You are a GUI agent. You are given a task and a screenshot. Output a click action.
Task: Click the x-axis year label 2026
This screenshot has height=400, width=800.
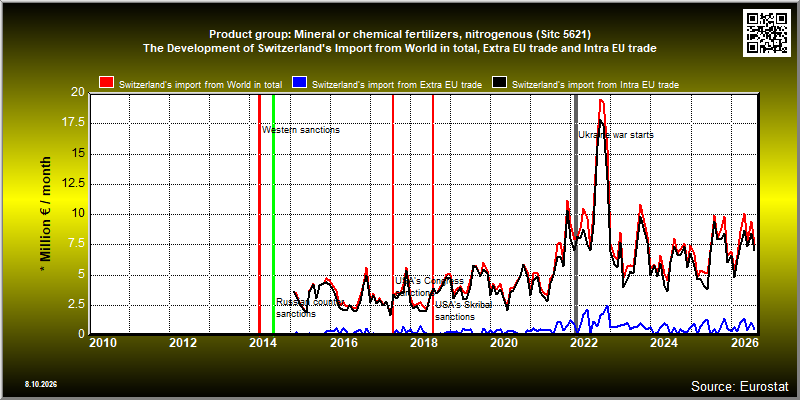[x=743, y=342]
